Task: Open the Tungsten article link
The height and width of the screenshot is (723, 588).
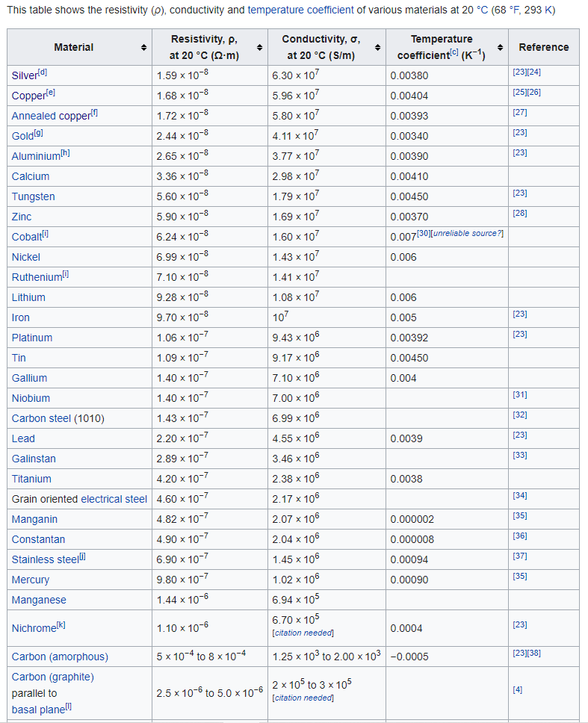Action: tap(33, 196)
